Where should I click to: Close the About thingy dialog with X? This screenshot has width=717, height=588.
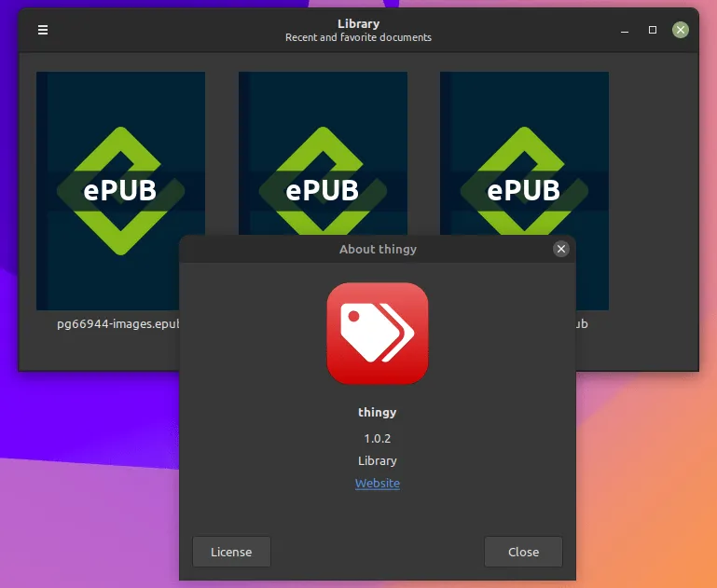coord(560,249)
